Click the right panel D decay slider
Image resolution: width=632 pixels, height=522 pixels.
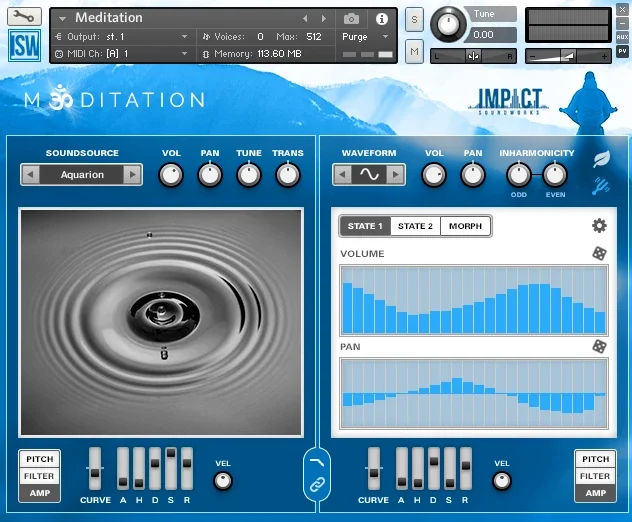coord(434,468)
